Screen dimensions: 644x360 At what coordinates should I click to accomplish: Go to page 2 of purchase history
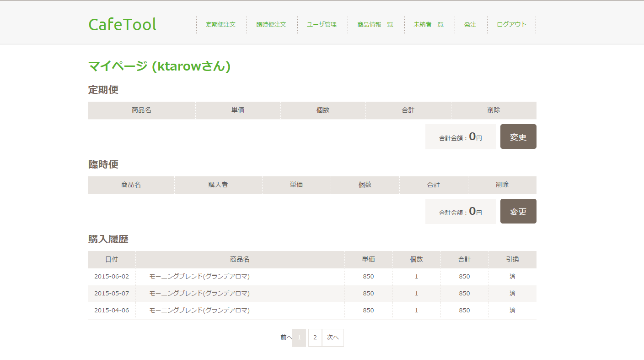(315, 338)
